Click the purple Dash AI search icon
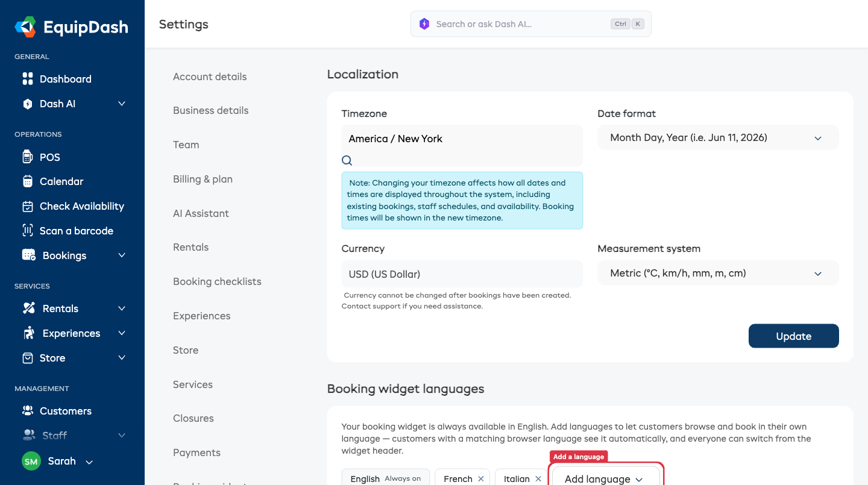868x485 pixels. pyautogui.click(x=424, y=24)
